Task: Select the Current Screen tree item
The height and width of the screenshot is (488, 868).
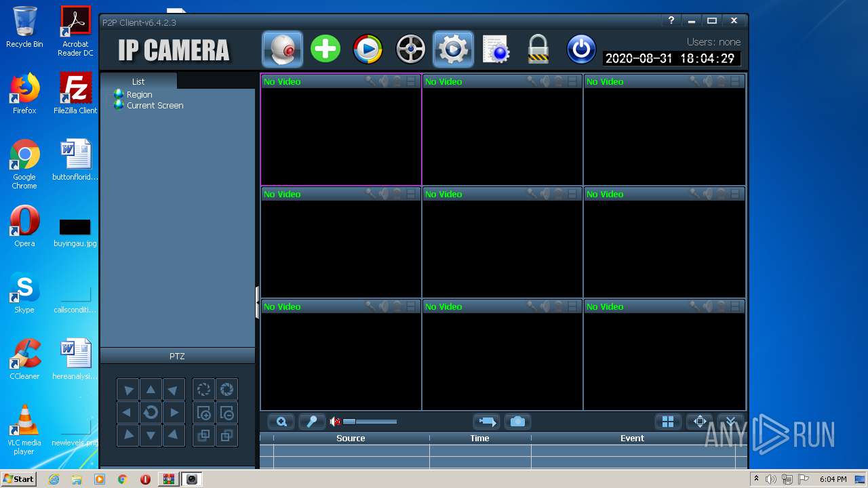Action: point(155,106)
